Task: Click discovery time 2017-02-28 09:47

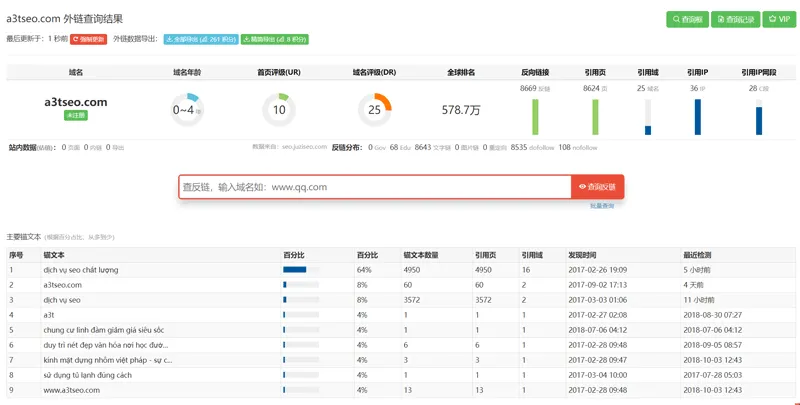Action: (x=597, y=360)
